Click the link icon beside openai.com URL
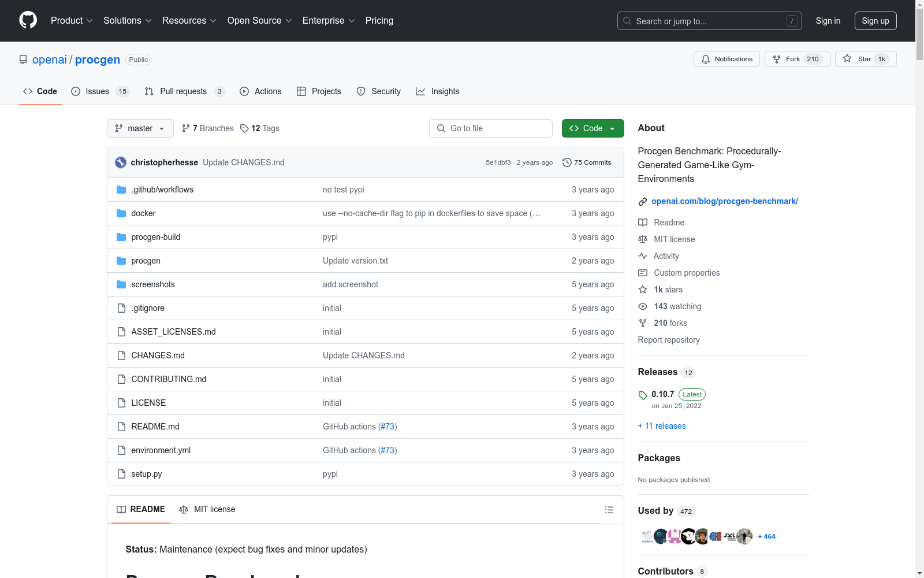924x578 pixels. pyautogui.click(x=643, y=202)
